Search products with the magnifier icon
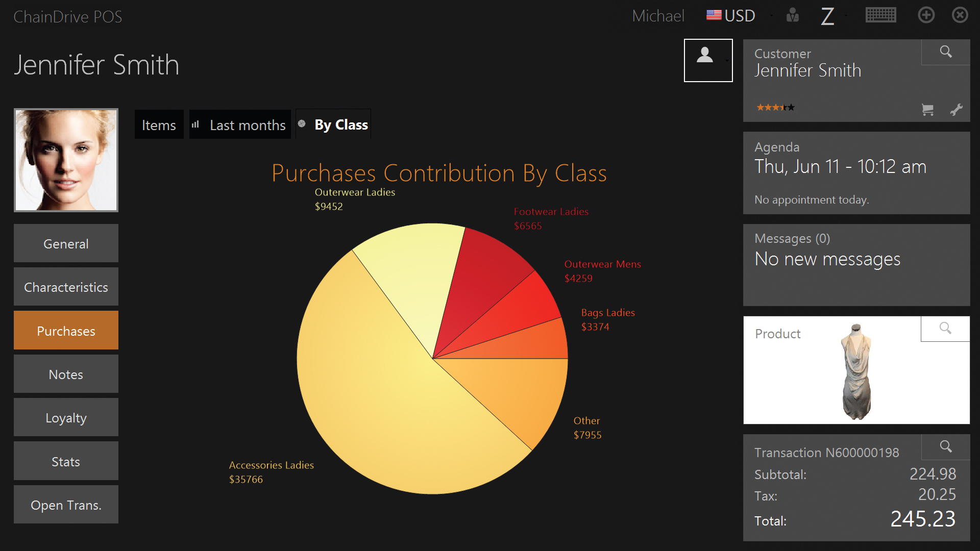 click(x=945, y=329)
